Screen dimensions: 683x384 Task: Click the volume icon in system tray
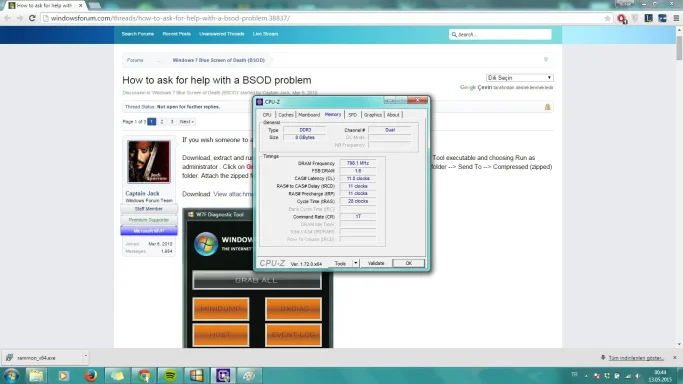[638, 376]
